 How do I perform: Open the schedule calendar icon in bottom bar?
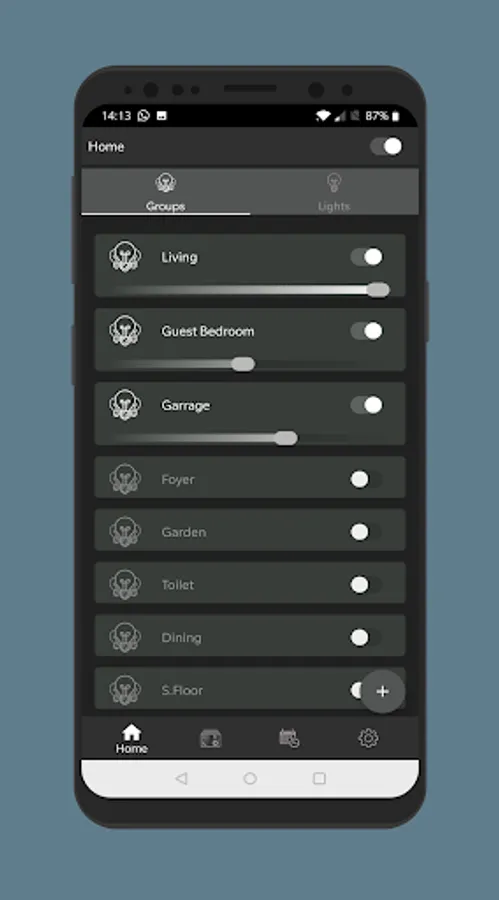[289, 738]
